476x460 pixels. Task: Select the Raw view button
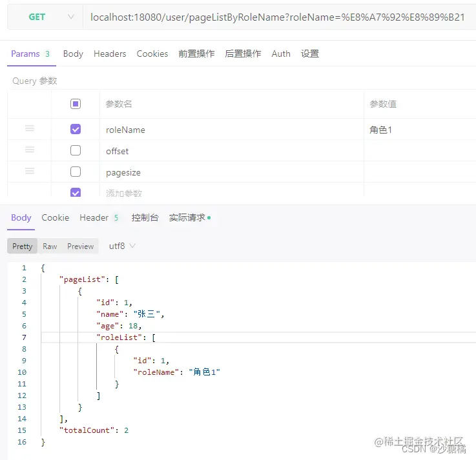pos(50,246)
